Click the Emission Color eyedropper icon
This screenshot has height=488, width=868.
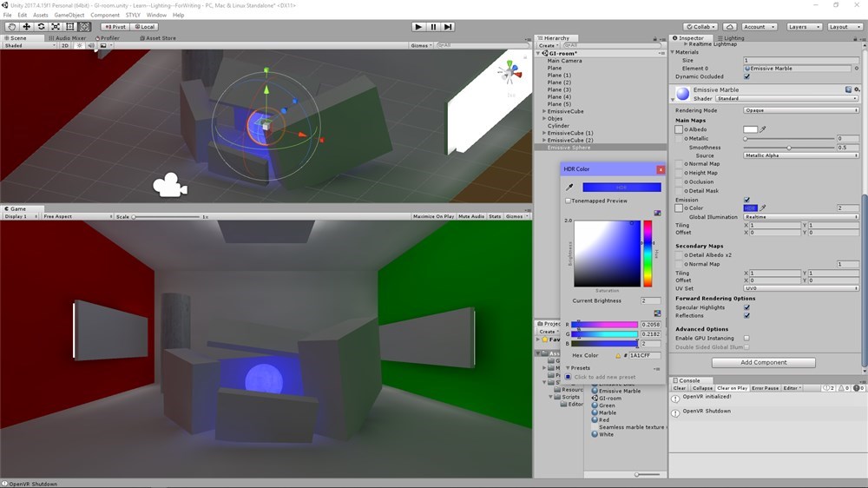[763, 208]
